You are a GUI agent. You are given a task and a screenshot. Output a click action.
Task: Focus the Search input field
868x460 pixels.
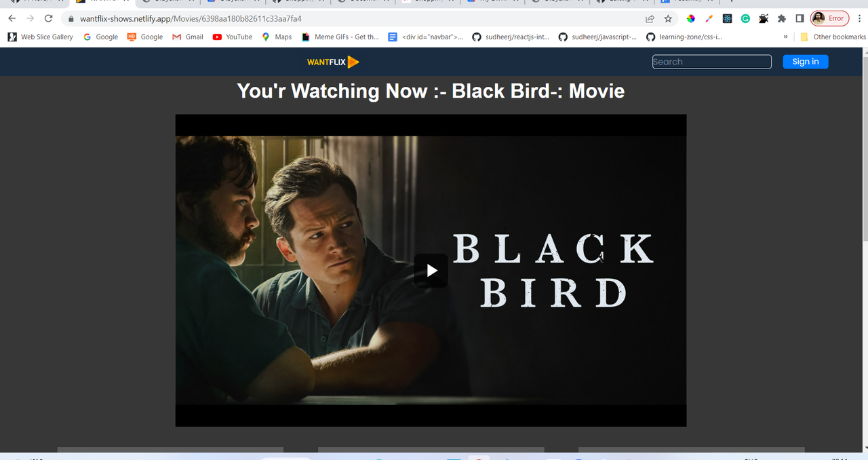[x=711, y=62]
